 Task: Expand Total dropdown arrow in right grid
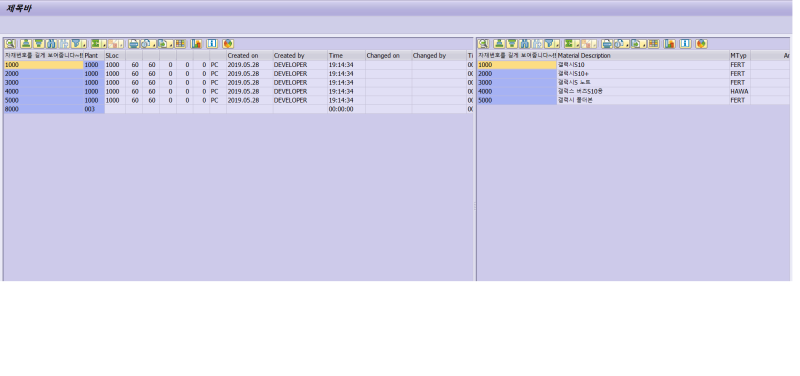pos(578,44)
